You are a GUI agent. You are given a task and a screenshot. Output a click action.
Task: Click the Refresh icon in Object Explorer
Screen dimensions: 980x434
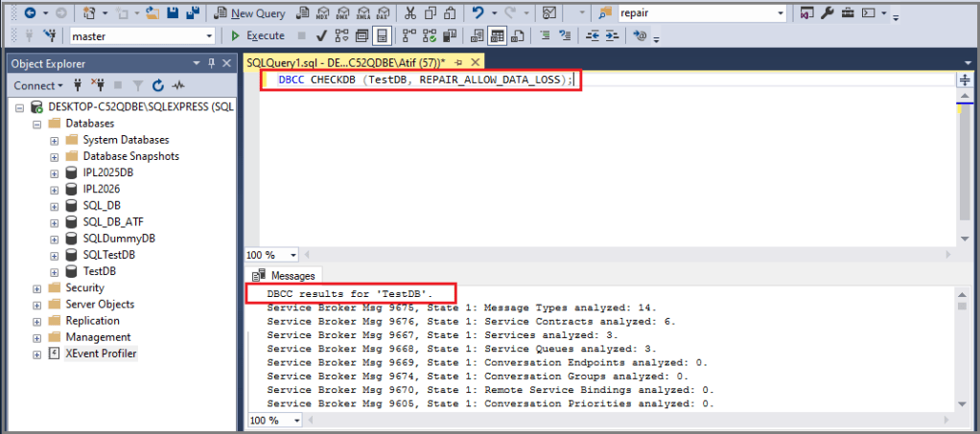coord(158,85)
